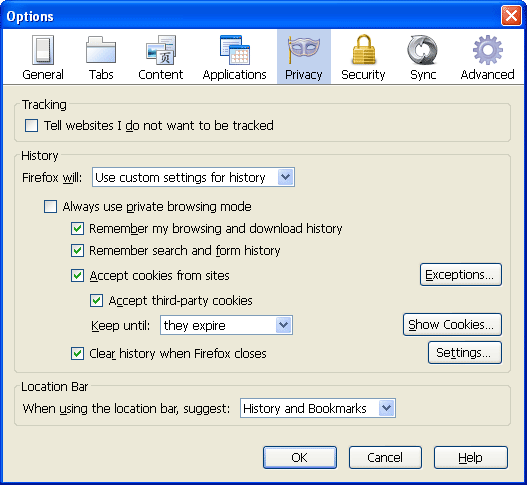The width and height of the screenshot is (527, 485).
Task: Check Always use private browsing mode
Action: (x=50, y=206)
